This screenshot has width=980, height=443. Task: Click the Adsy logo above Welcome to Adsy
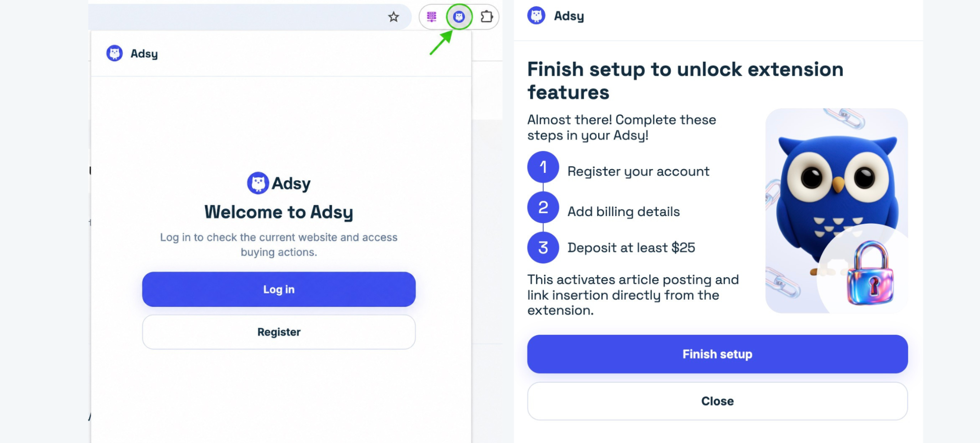pos(278,183)
